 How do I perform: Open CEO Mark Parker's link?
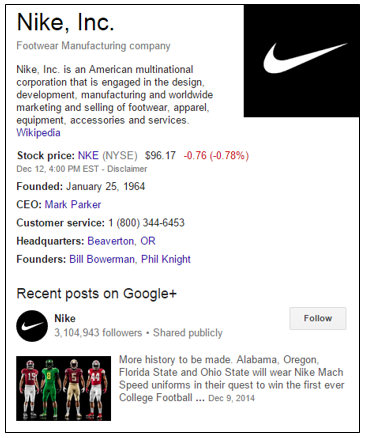click(x=73, y=204)
